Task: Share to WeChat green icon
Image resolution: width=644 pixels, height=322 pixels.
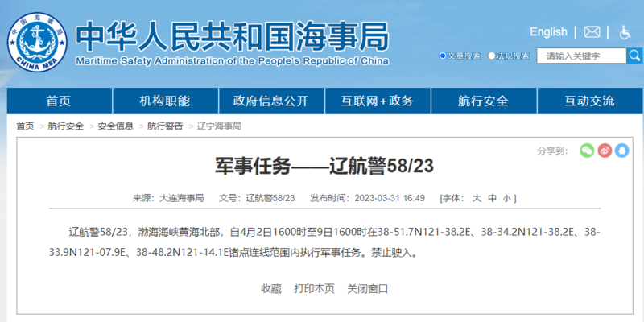Action: coord(586,150)
